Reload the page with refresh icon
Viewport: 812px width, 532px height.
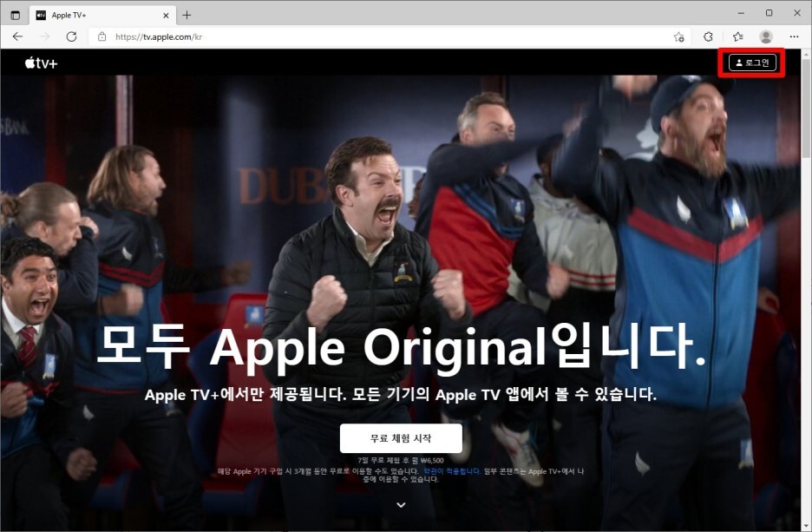coord(71,36)
